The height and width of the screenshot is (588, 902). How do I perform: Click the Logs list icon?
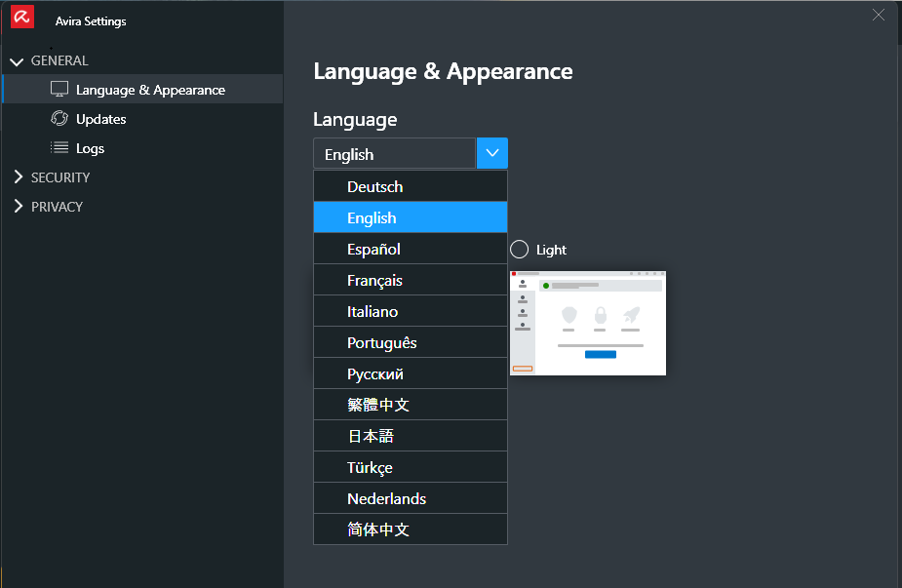point(59,148)
